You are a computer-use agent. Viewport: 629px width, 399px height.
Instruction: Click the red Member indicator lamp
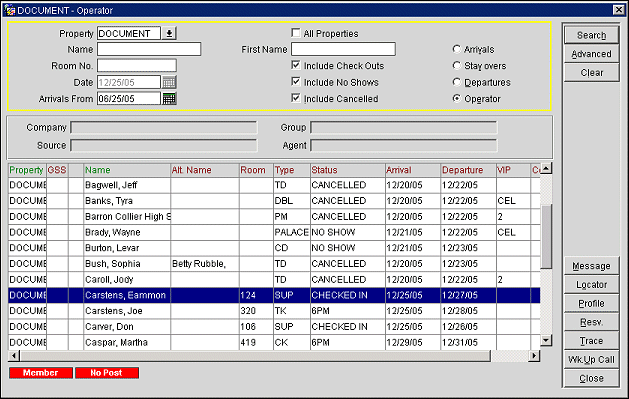click(x=41, y=373)
